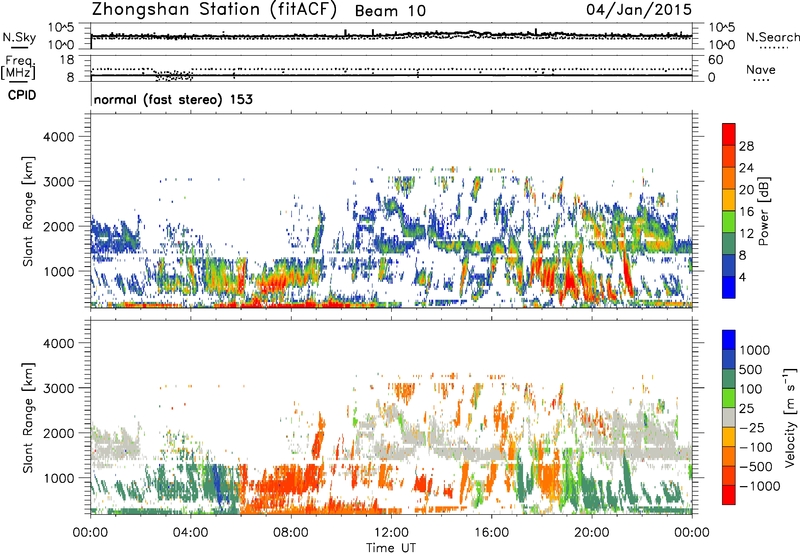Click the '4' power colorbar tick
The image size is (800, 554).
pyautogui.click(x=742, y=277)
